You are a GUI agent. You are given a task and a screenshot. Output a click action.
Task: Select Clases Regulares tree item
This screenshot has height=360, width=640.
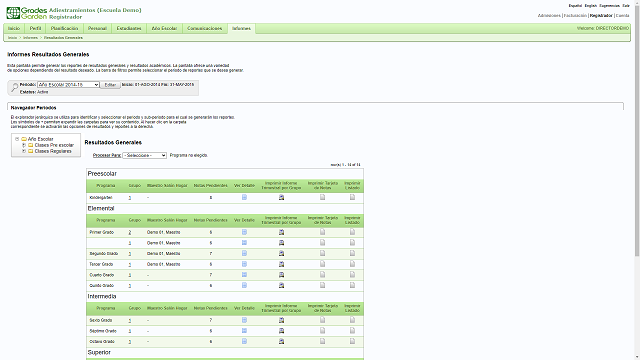(x=53, y=151)
